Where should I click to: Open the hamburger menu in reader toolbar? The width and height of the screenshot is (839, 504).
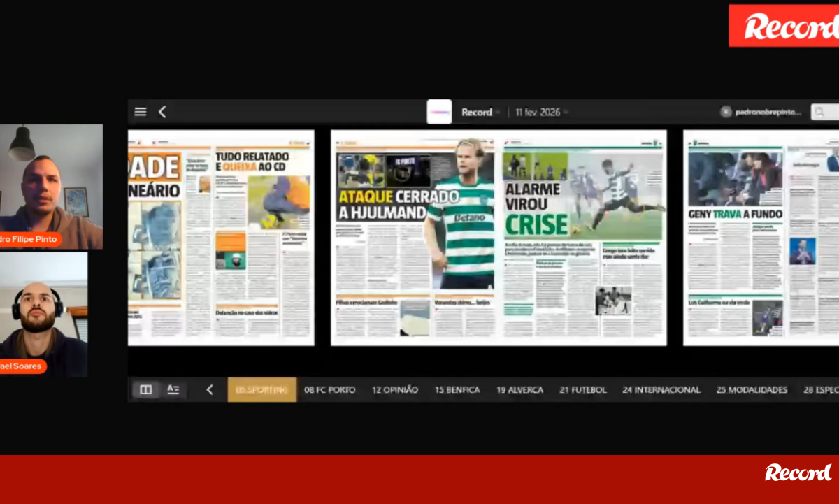click(141, 112)
